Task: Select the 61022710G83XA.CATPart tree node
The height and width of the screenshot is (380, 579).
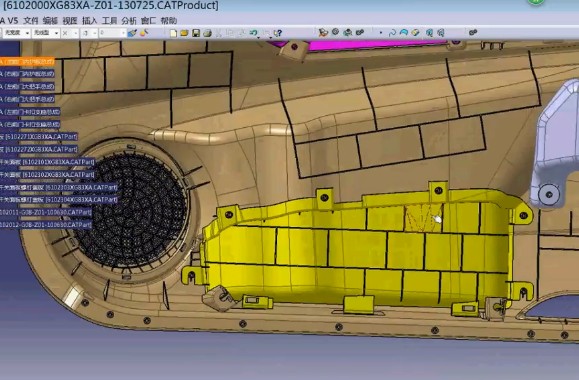Action: 39,137
